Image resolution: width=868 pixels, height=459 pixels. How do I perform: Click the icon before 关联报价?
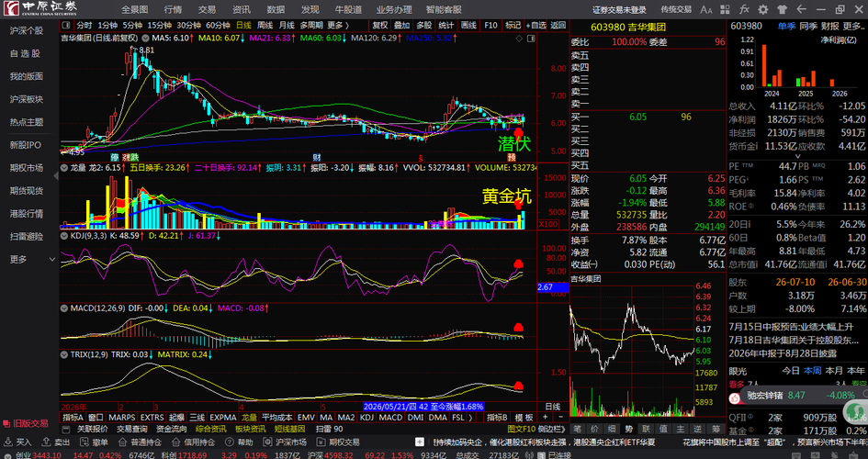pos(66,429)
